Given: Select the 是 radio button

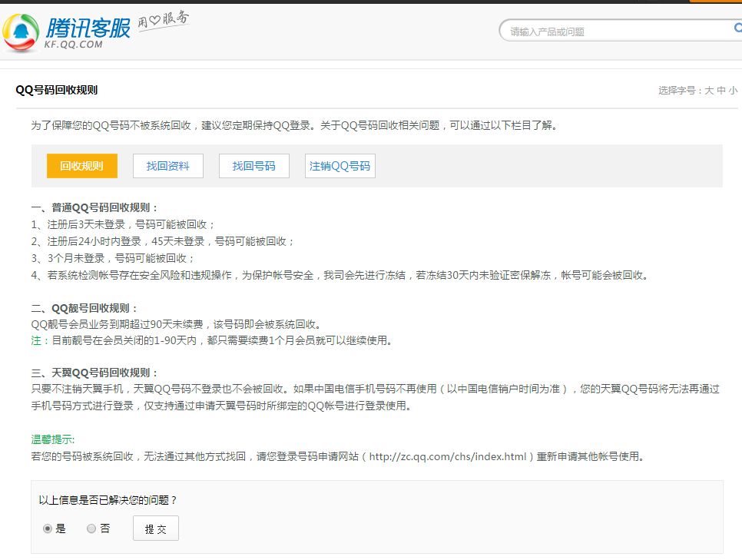Looking at the screenshot, I should pos(48,529).
